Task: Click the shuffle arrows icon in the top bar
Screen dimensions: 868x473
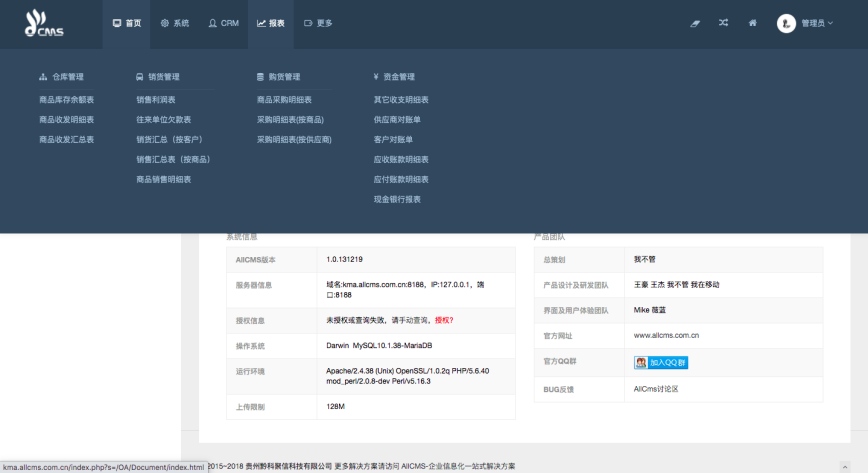Action: tap(723, 23)
